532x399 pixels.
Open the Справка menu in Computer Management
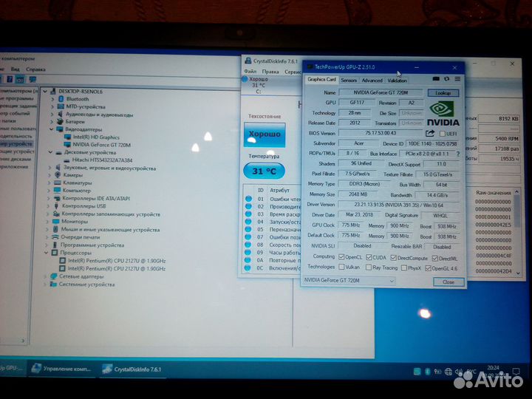coord(35,69)
